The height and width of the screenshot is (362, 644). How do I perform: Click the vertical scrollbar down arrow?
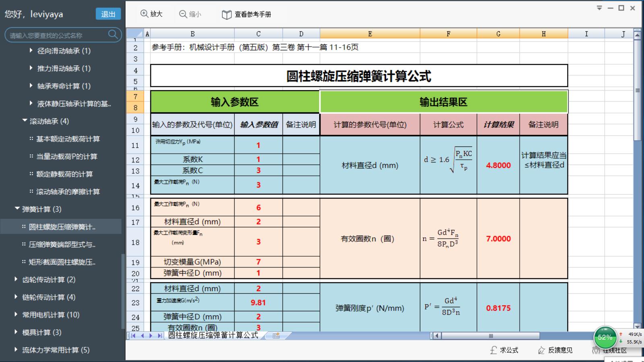pyautogui.click(x=637, y=326)
